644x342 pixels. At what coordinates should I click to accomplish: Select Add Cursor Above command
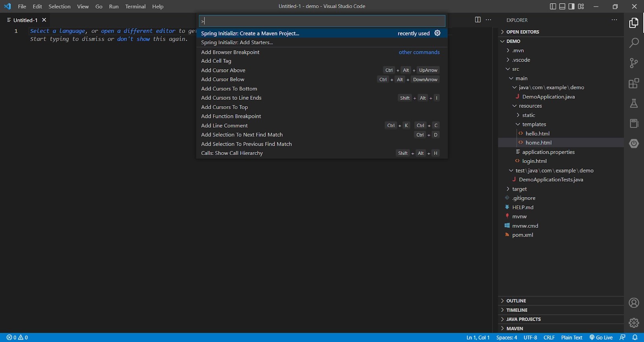tap(322, 70)
